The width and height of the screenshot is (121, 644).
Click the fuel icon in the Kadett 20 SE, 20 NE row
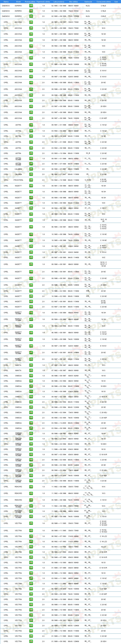31,302
